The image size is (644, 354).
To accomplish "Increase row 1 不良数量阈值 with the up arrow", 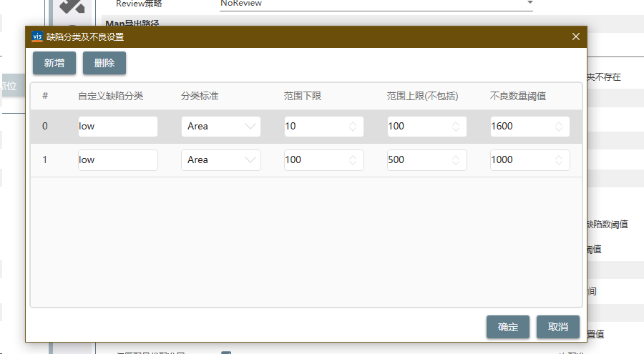I will point(559,157).
